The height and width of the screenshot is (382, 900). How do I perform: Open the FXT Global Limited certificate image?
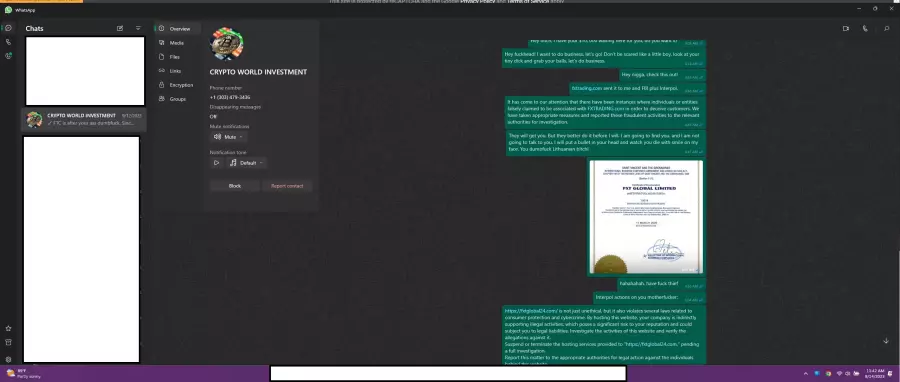click(646, 217)
